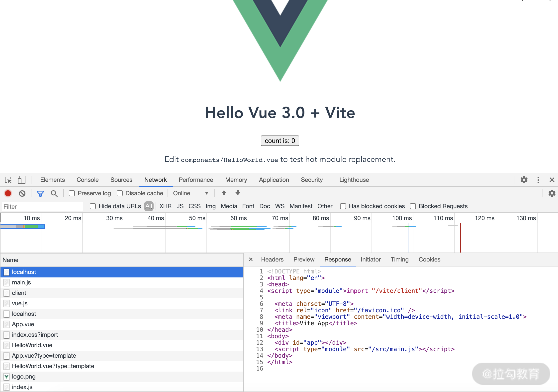Screen dimensions: 558x392
Task: Click the filter funnel icon
Action: [40, 193]
